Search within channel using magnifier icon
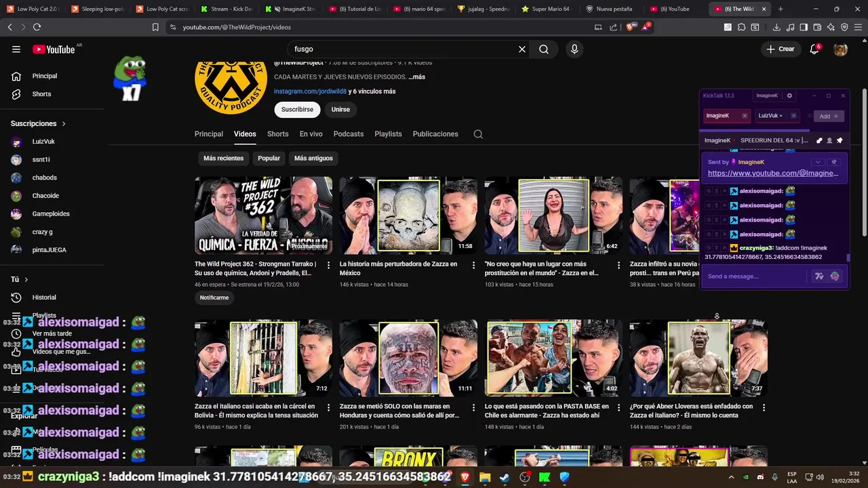Image resolution: width=868 pixels, height=488 pixels. click(478, 134)
